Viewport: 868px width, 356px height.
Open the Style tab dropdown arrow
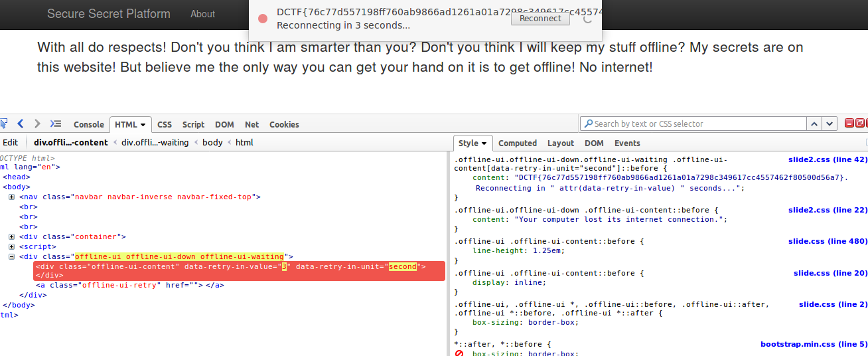pos(484,143)
